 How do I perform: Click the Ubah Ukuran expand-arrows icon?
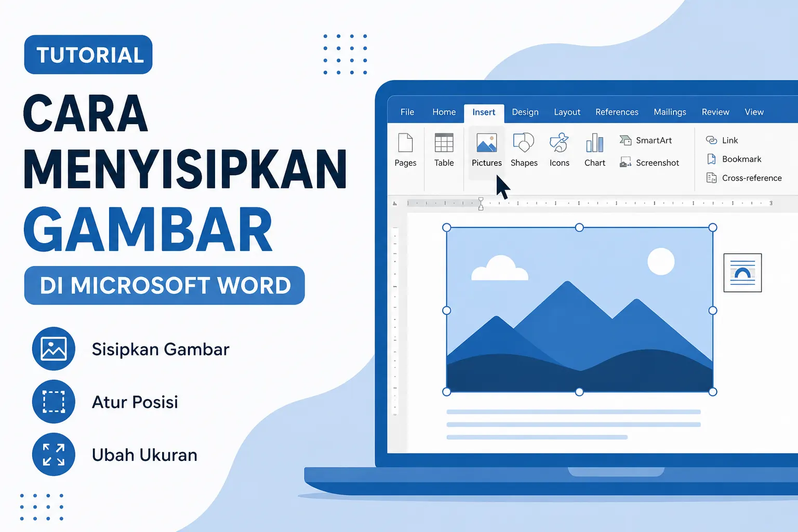pos(54,455)
